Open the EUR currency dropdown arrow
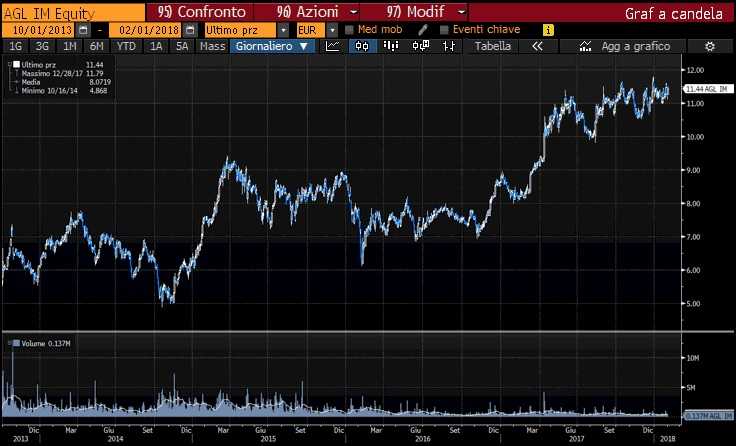The image size is (736, 446). [332, 30]
